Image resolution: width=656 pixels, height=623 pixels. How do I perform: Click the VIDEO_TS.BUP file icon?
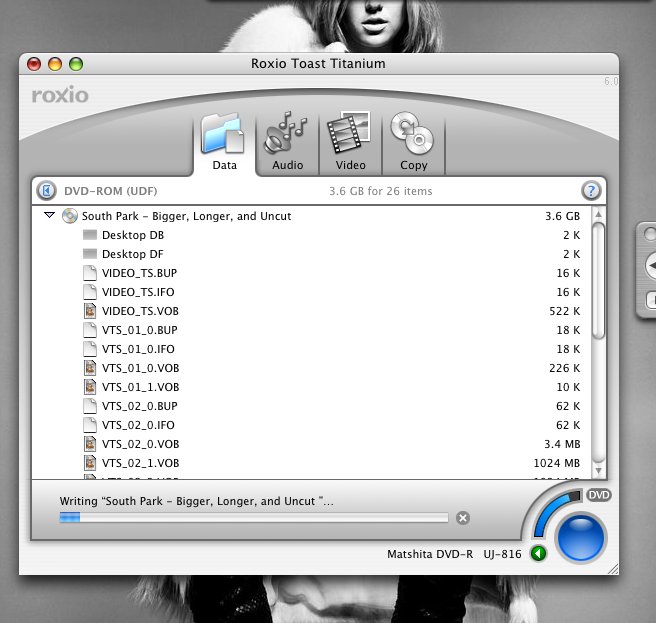[x=90, y=273]
